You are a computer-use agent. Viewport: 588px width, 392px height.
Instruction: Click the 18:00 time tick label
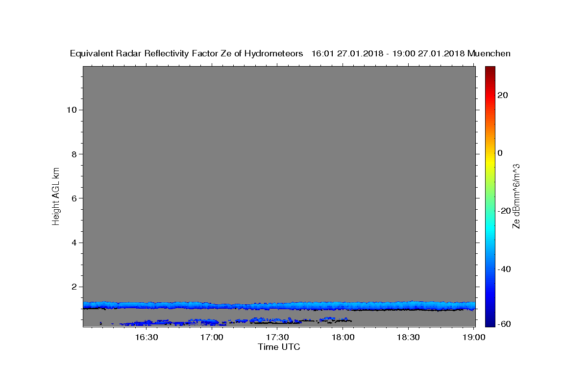click(343, 337)
